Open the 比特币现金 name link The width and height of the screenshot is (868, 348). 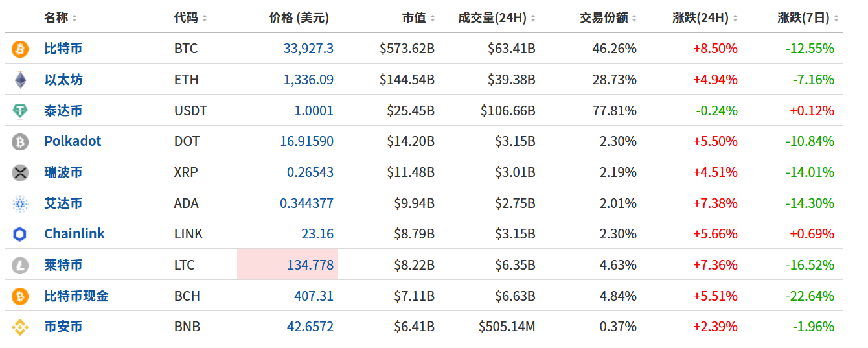coord(76,296)
